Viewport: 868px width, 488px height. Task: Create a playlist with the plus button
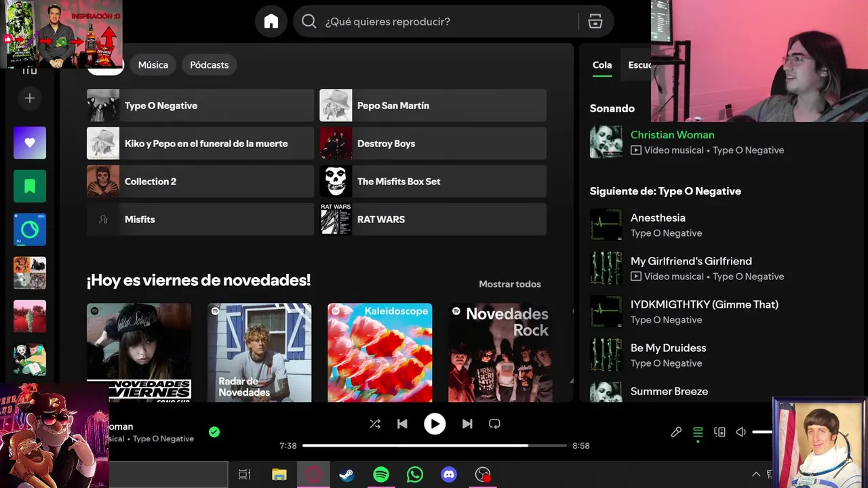(30, 98)
